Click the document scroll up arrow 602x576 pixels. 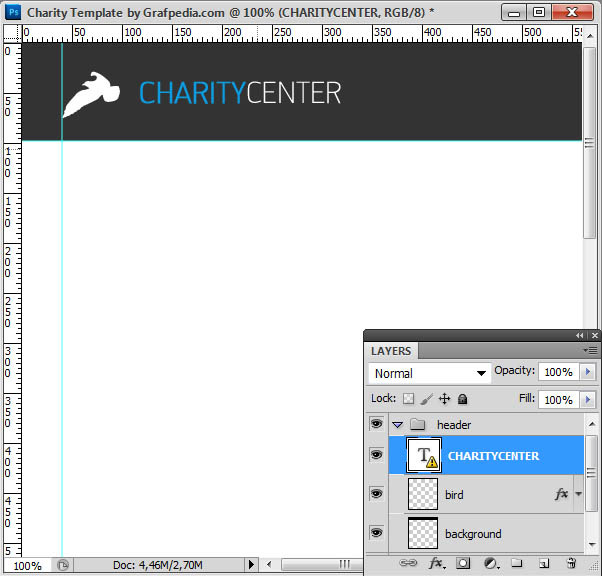point(590,36)
